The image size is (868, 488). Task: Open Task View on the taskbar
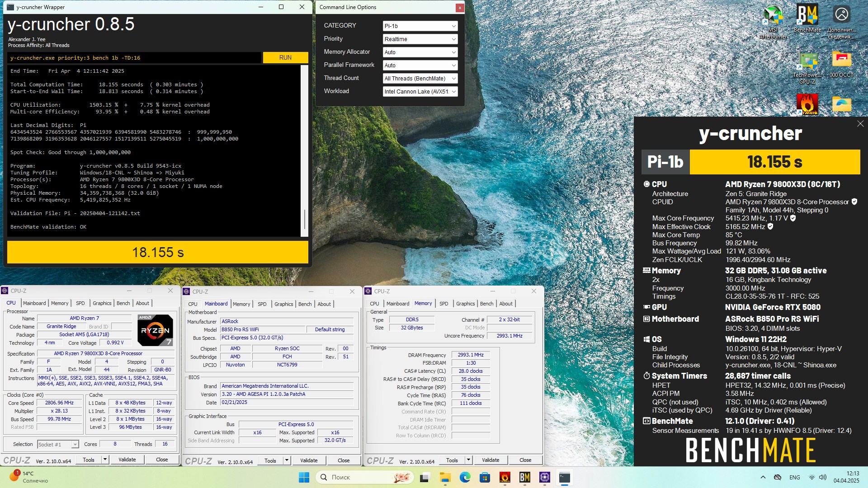coord(425,477)
